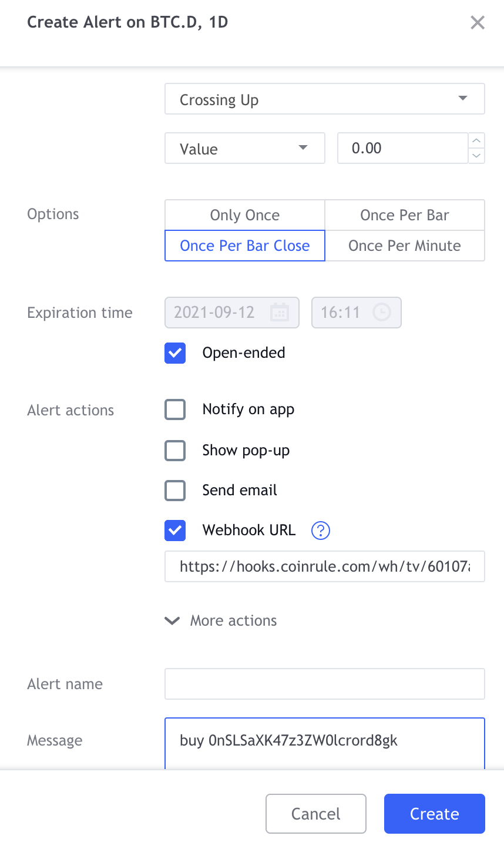Increase the value with the up stepper arrow
Viewport: 504px width, 866px height.
477,140
